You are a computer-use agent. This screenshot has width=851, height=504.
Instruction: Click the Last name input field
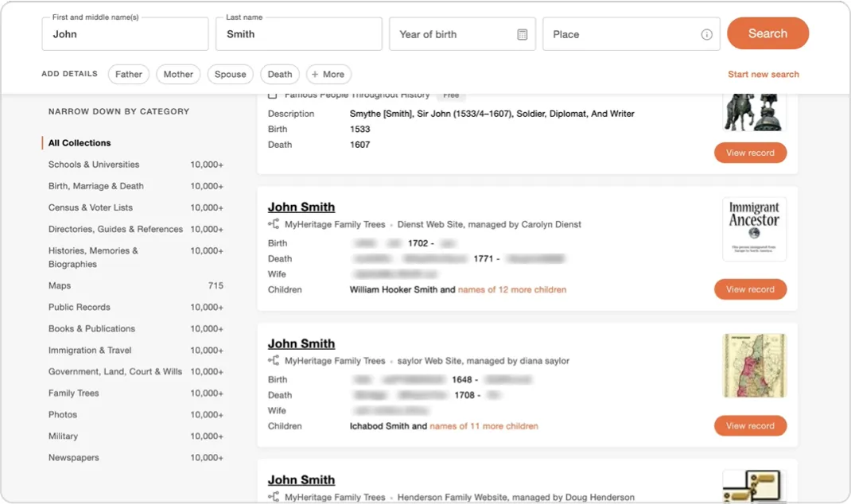(298, 33)
